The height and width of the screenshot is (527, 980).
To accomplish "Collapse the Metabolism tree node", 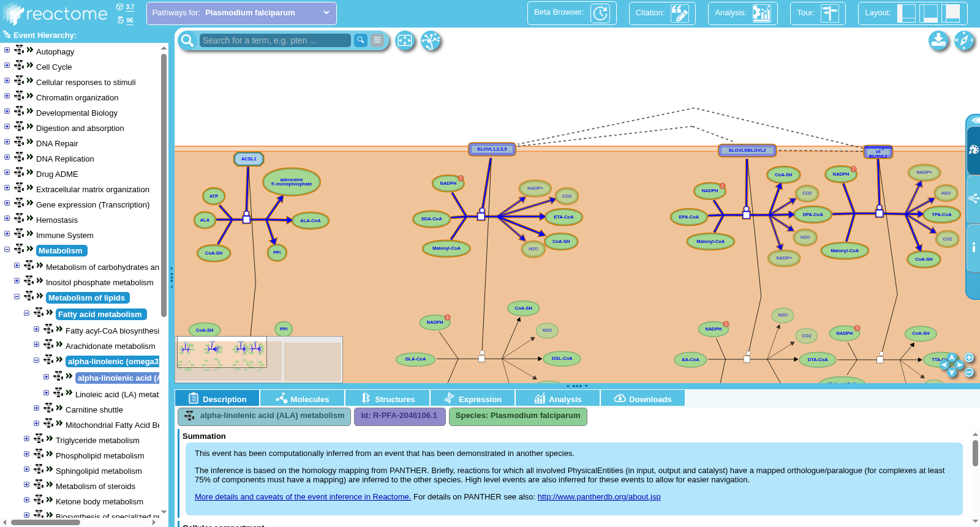I will pos(7,249).
